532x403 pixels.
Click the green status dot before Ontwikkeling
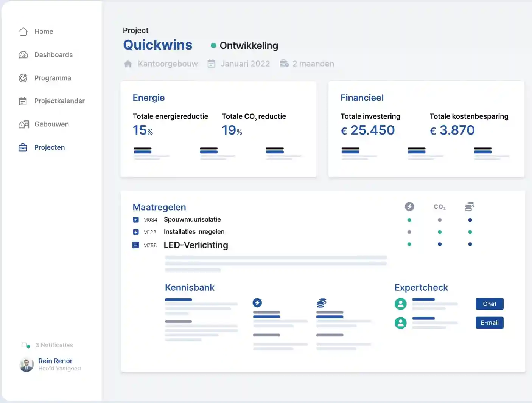(213, 45)
